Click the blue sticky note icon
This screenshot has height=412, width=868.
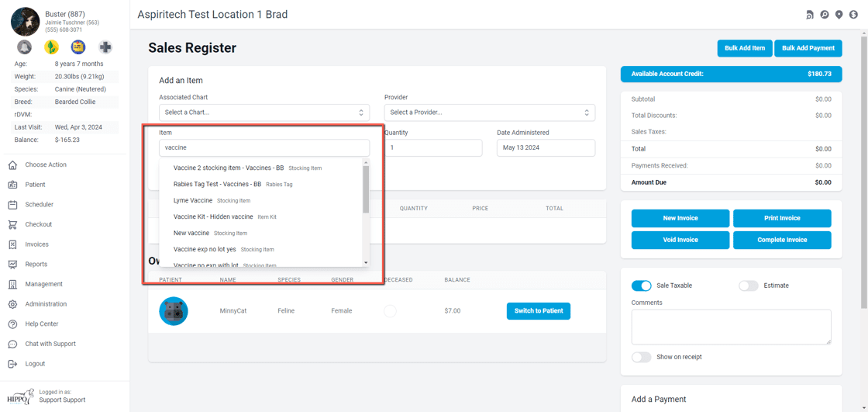(x=78, y=47)
